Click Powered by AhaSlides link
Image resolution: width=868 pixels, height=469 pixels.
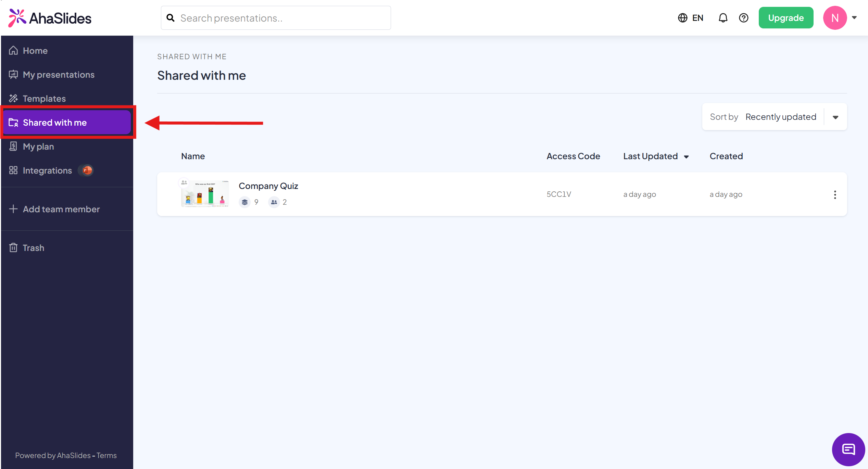point(53,455)
